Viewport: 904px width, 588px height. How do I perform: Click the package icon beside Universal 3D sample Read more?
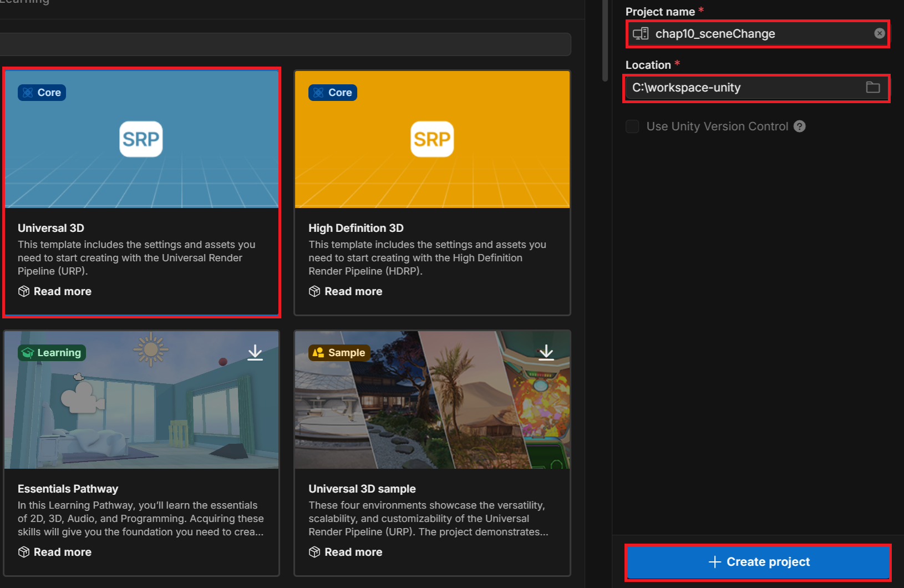point(314,552)
